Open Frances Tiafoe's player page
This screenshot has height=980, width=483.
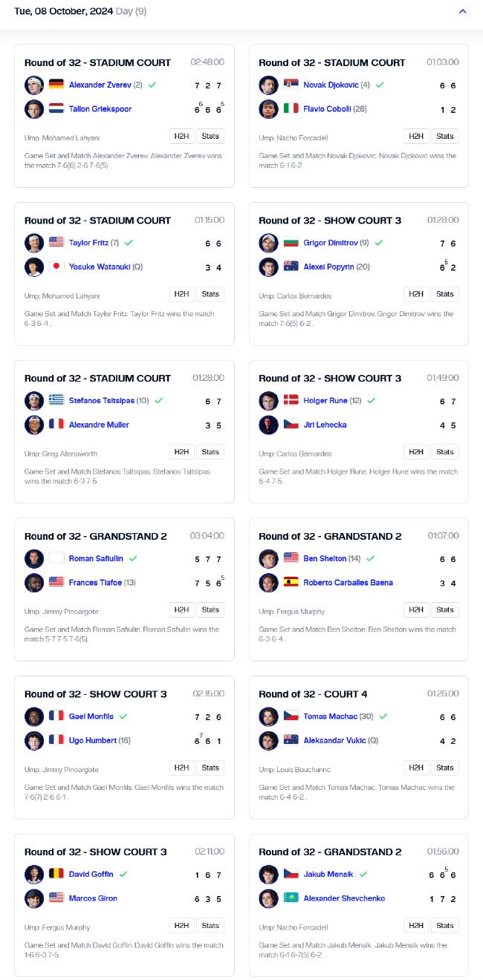[x=95, y=583]
